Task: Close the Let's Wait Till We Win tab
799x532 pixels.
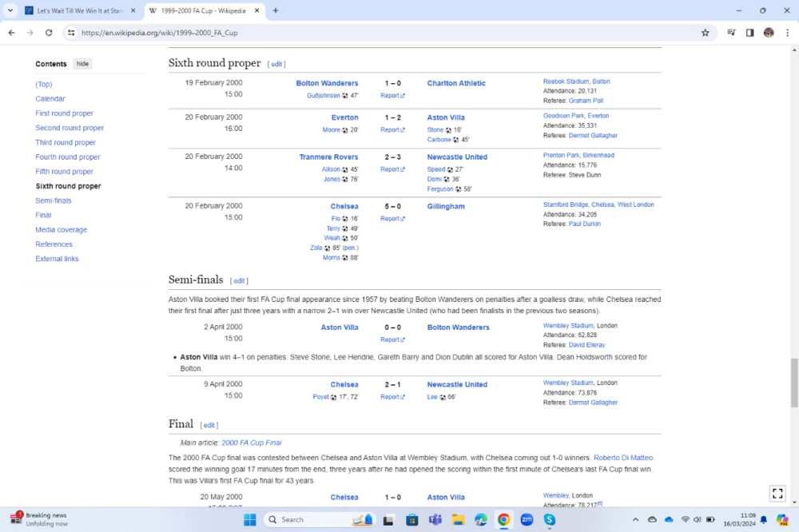Action: coord(133,10)
